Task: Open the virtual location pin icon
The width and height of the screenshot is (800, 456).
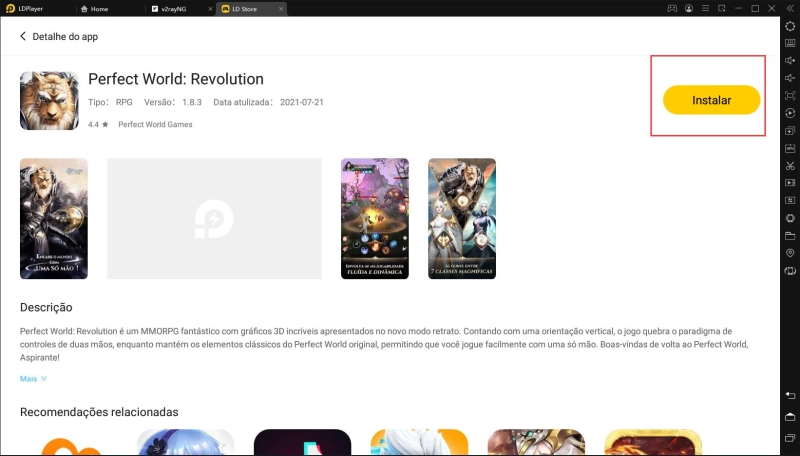Action: pyautogui.click(x=790, y=253)
